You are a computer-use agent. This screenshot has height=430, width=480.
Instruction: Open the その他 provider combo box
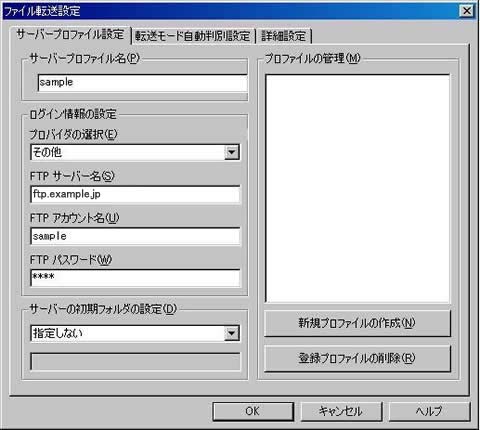point(135,152)
